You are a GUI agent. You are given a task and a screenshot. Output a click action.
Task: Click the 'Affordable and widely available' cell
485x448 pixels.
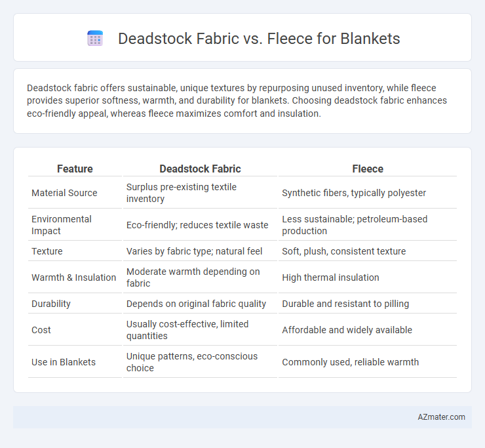click(x=368, y=330)
